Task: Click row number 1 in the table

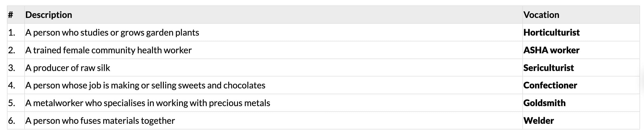Action: point(12,33)
